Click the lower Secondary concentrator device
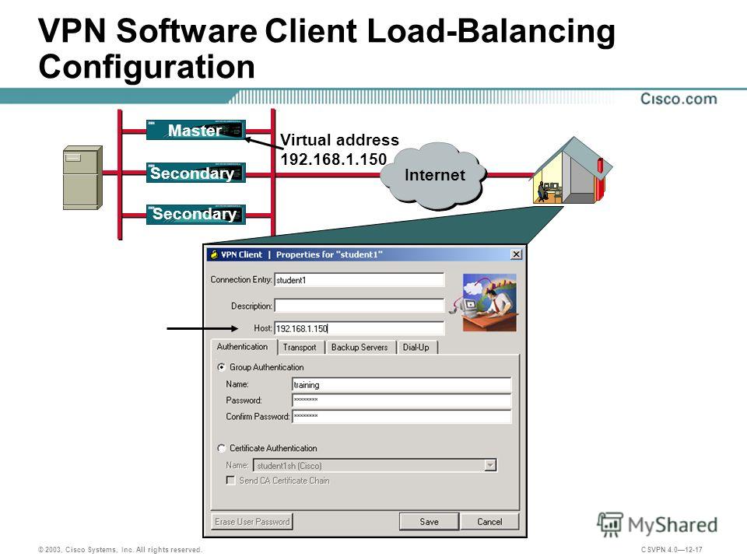The image size is (747, 560). tap(196, 215)
